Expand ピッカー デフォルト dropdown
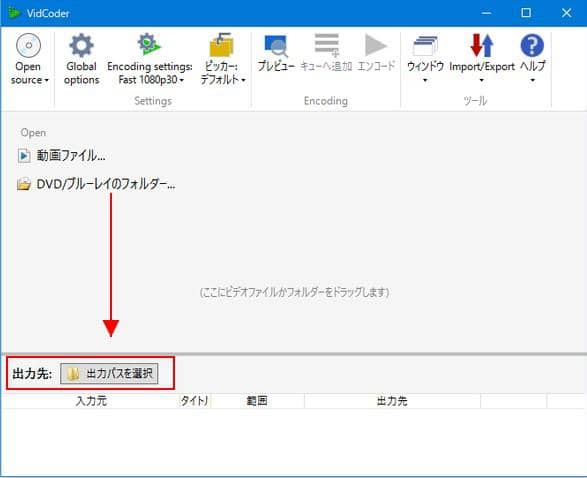Screen dimensions: 587x478 coord(243,80)
